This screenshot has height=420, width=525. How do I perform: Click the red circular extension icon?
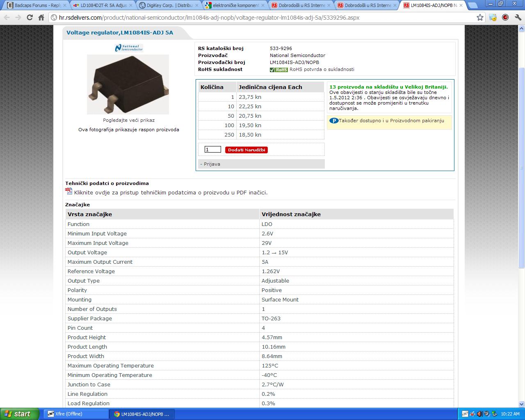(x=505, y=18)
